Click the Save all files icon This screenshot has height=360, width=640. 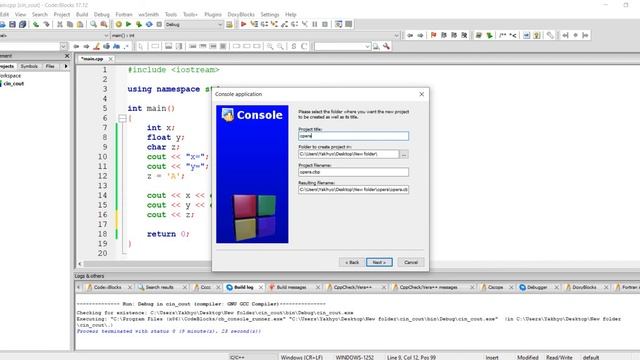pos(22,24)
